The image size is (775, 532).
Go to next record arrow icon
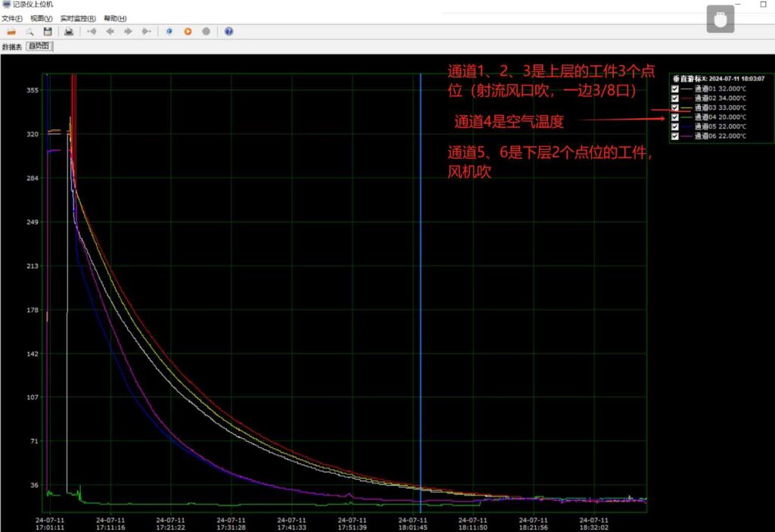(x=129, y=32)
